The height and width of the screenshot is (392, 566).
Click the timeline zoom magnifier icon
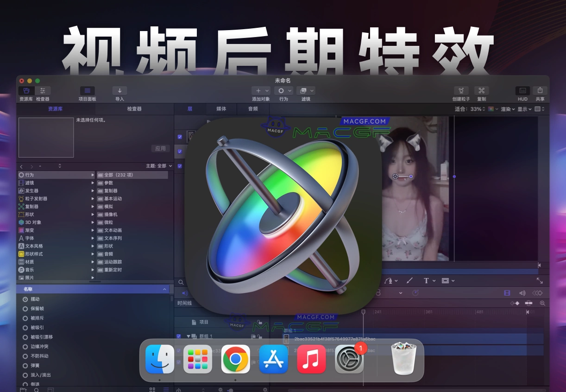pos(542,303)
